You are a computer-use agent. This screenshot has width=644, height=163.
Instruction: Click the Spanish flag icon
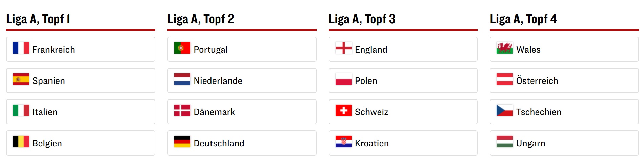tap(21, 79)
